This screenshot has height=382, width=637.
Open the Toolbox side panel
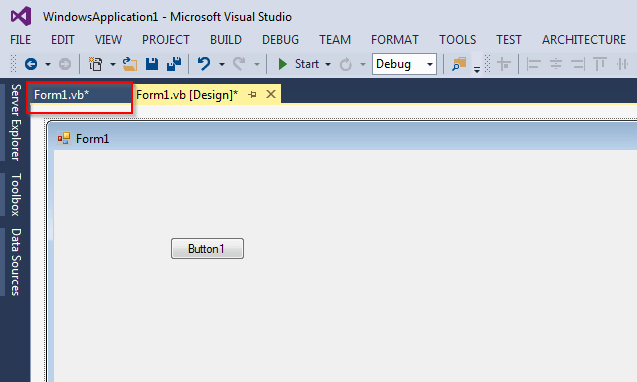[x=15, y=195]
